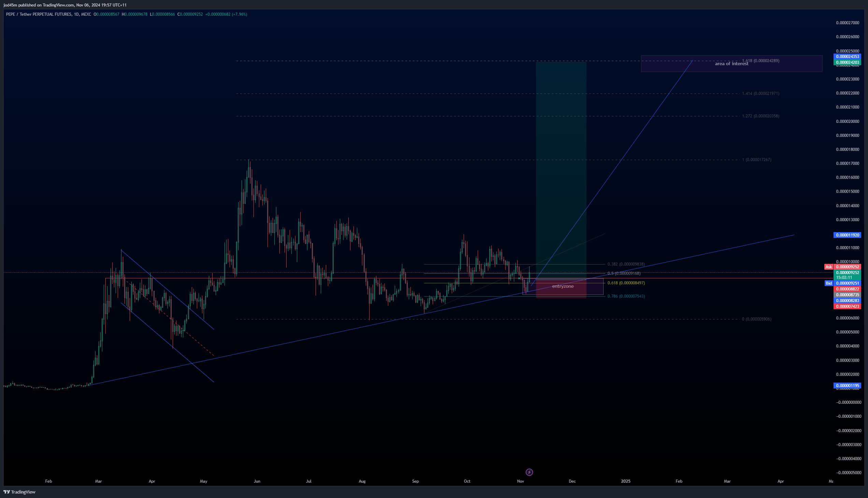868x498 pixels.
Task: Click the open value 0.000008567
Action: tap(108, 14)
